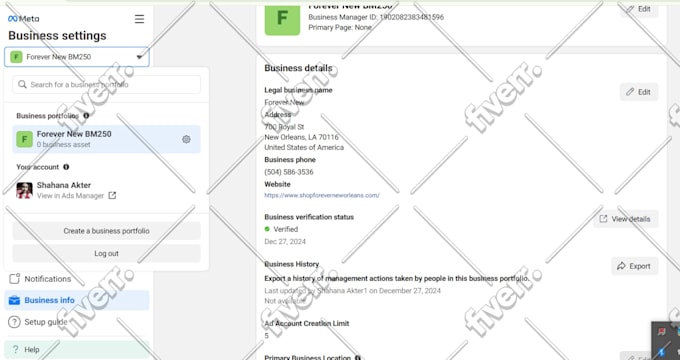Click the Business Manager ID text
680x360 pixels.
pos(376,17)
